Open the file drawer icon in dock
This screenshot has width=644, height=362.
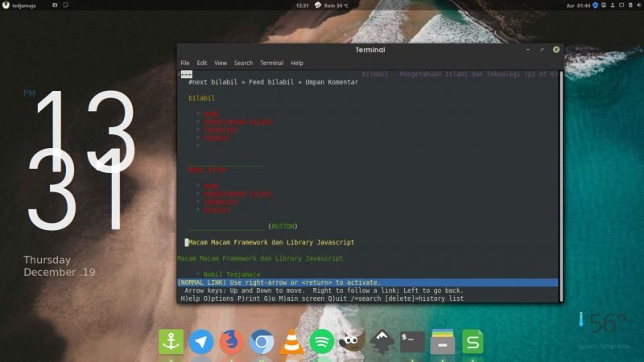point(442,341)
